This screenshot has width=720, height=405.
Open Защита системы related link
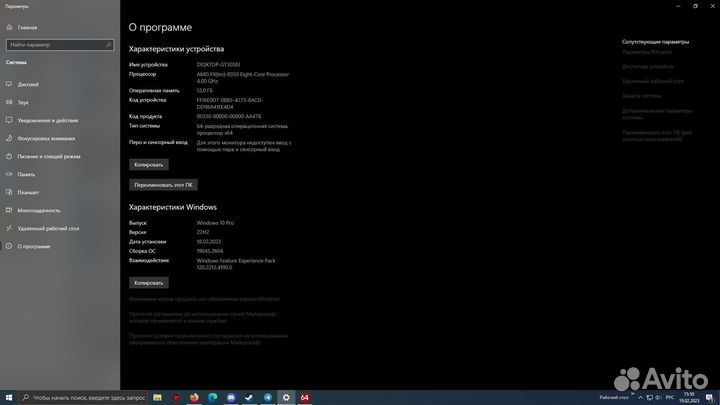(641, 96)
